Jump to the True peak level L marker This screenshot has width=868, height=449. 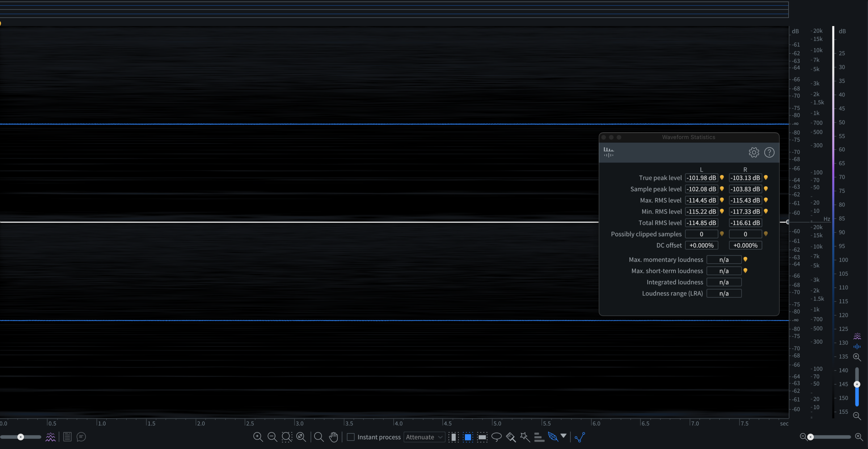(722, 177)
